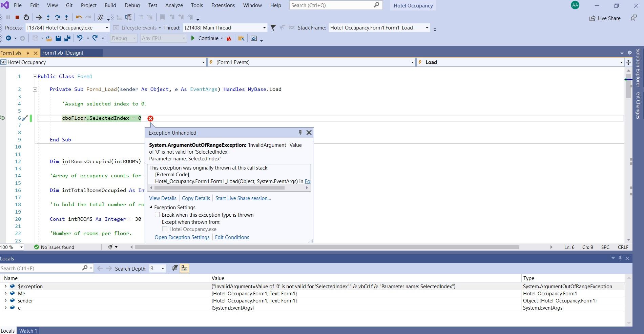Screen dimensions: 644x334
Task: Open the editor settings gear icon
Action: point(630,53)
